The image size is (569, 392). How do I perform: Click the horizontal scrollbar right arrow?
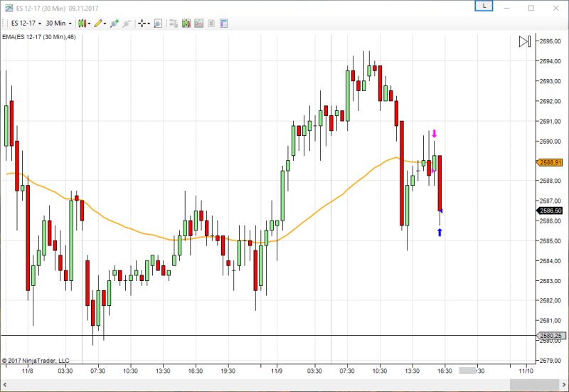(564, 384)
